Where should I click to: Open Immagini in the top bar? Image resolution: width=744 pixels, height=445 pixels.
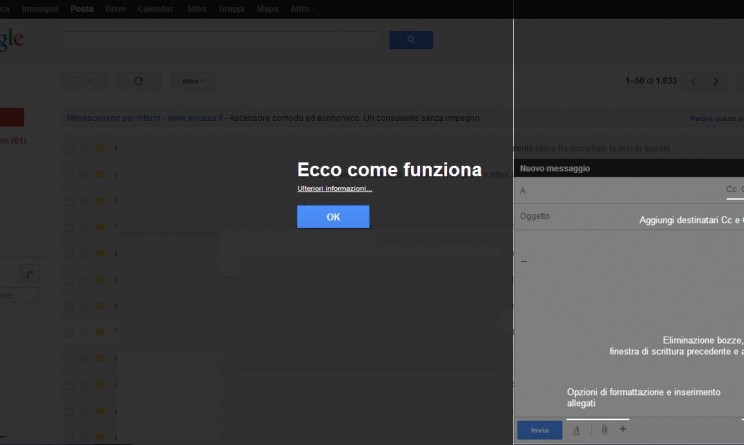point(40,9)
